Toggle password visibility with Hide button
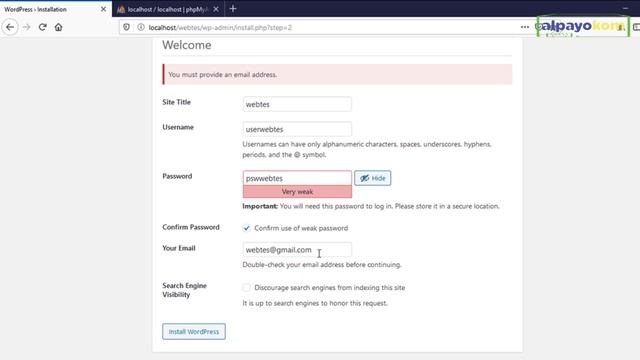 pyautogui.click(x=373, y=178)
